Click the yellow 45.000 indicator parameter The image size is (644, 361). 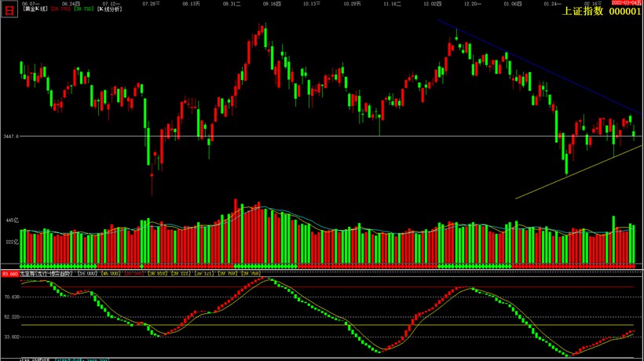pos(111,274)
